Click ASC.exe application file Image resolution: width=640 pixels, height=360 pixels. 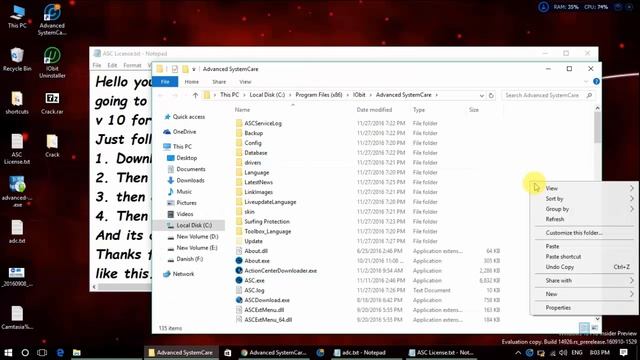pos(254,280)
